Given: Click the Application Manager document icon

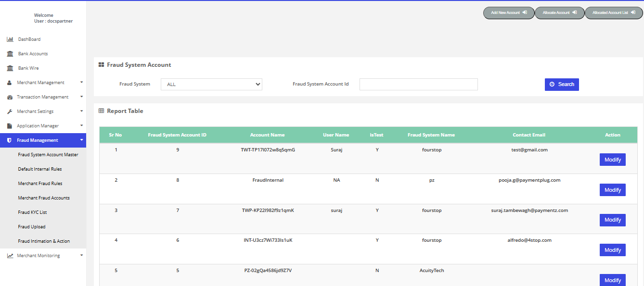Looking at the screenshot, I should 10,126.
